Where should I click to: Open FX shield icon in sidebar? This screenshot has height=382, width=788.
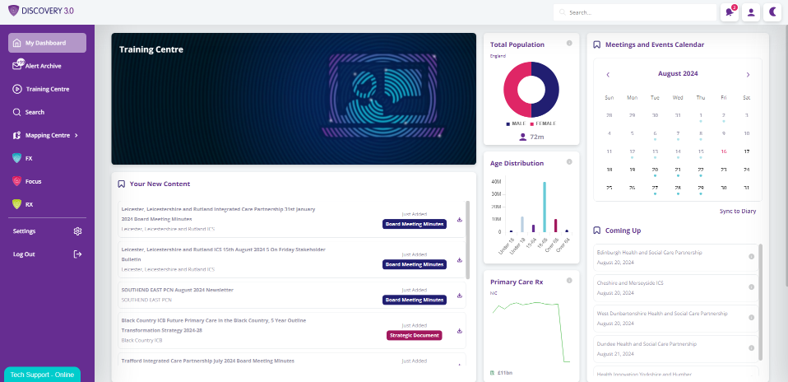17,158
